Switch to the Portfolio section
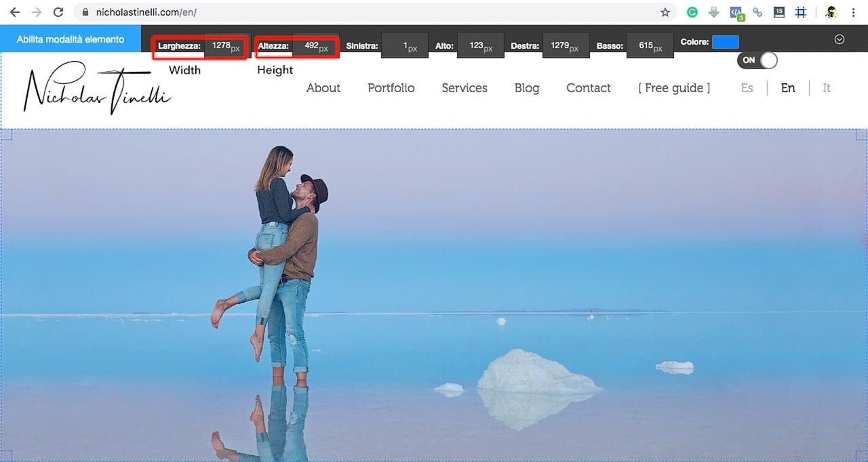Viewport: 868px width, 462px height. [391, 88]
